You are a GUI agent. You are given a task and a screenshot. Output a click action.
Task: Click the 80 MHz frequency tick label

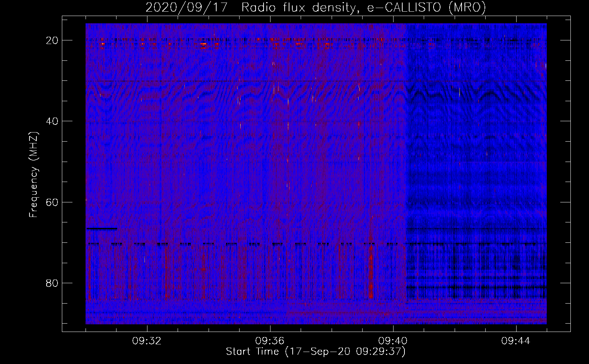click(52, 283)
